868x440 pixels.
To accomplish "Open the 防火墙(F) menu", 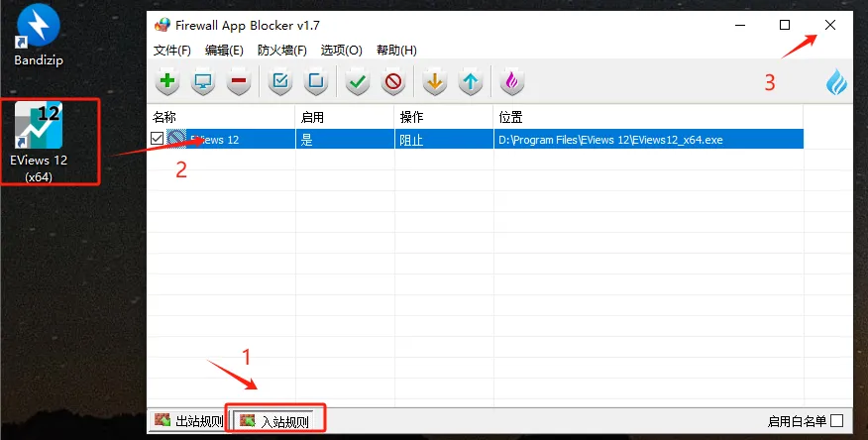I will pyautogui.click(x=282, y=51).
